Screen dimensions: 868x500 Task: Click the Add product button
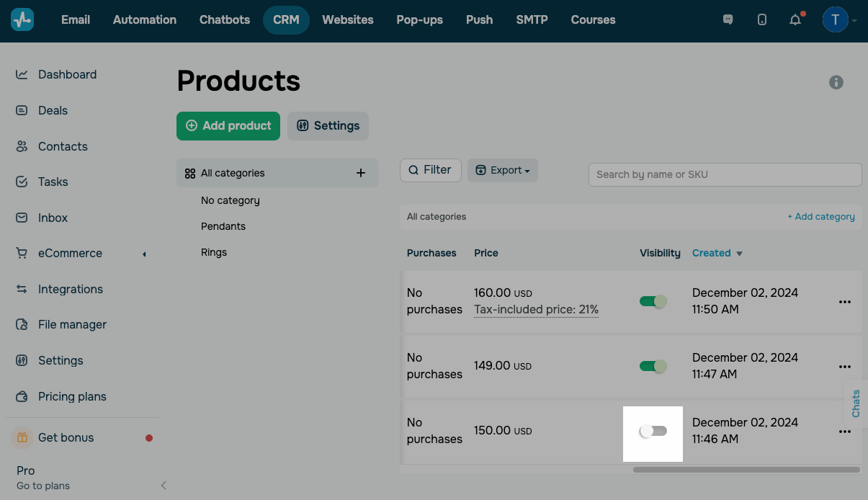(x=229, y=126)
